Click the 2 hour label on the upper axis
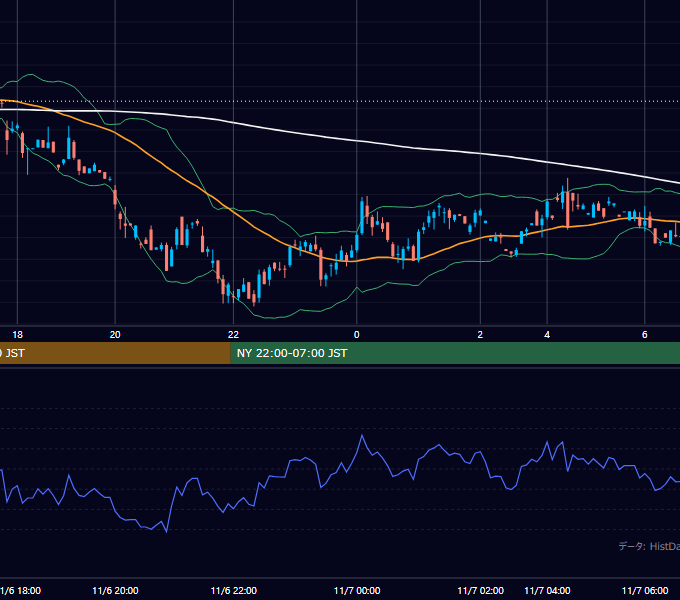680x600 pixels. 480,335
